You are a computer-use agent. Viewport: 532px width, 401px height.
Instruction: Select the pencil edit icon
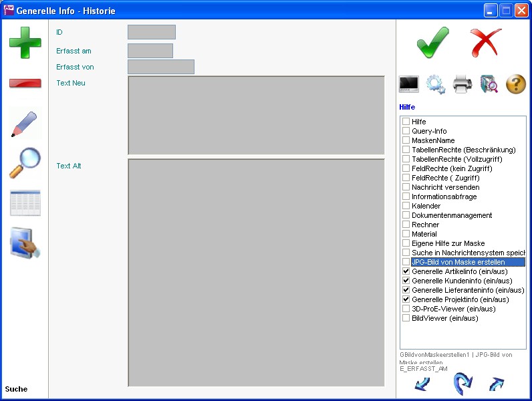click(25, 124)
